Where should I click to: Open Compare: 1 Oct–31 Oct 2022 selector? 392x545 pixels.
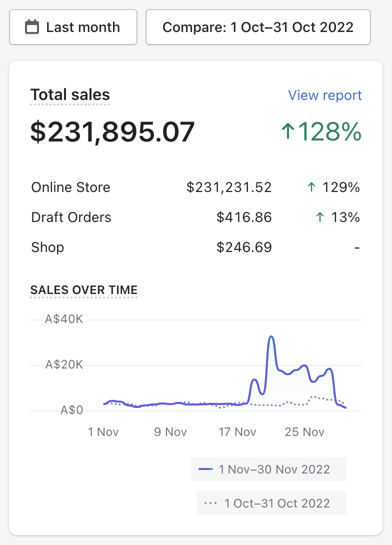[258, 27]
